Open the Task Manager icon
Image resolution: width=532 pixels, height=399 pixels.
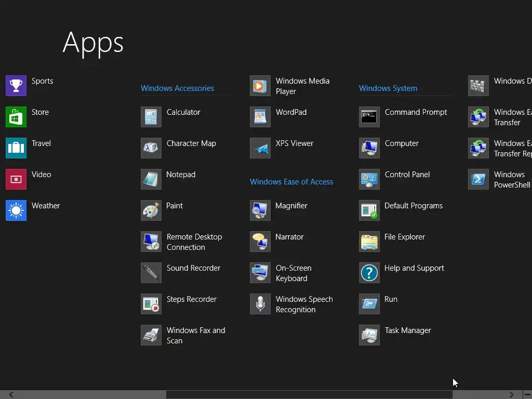tap(369, 335)
